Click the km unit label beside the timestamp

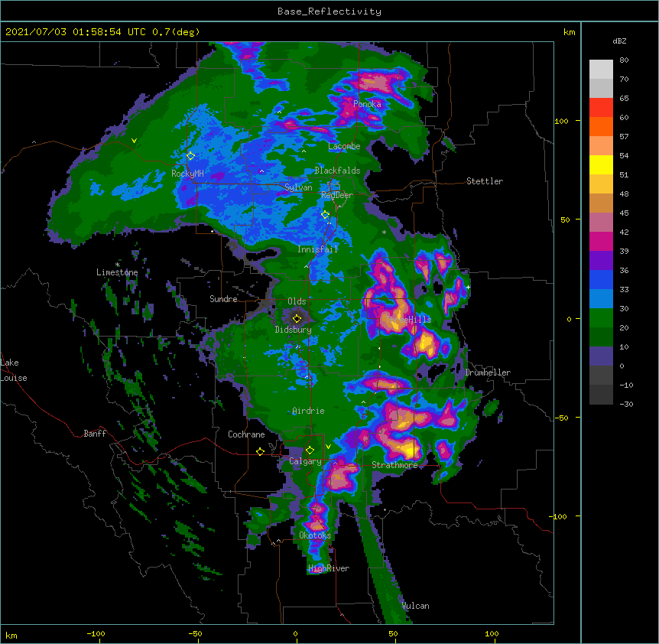(x=569, y=32)
